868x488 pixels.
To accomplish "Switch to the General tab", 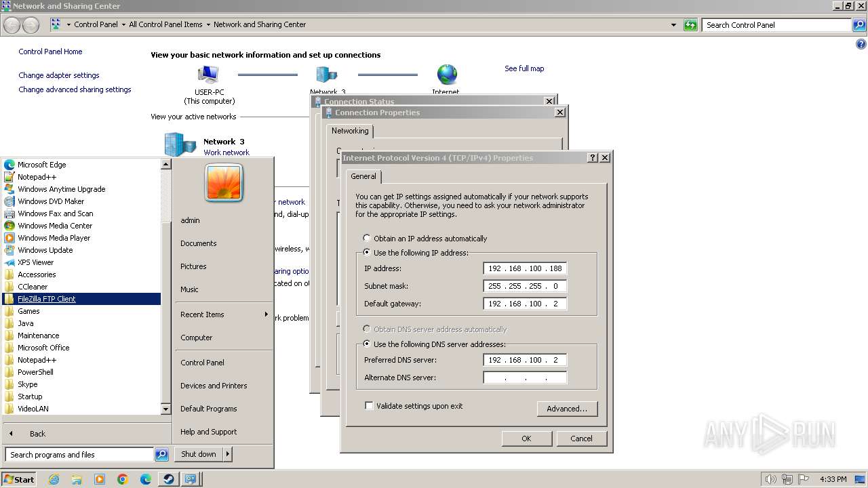I will click(363, 176).
